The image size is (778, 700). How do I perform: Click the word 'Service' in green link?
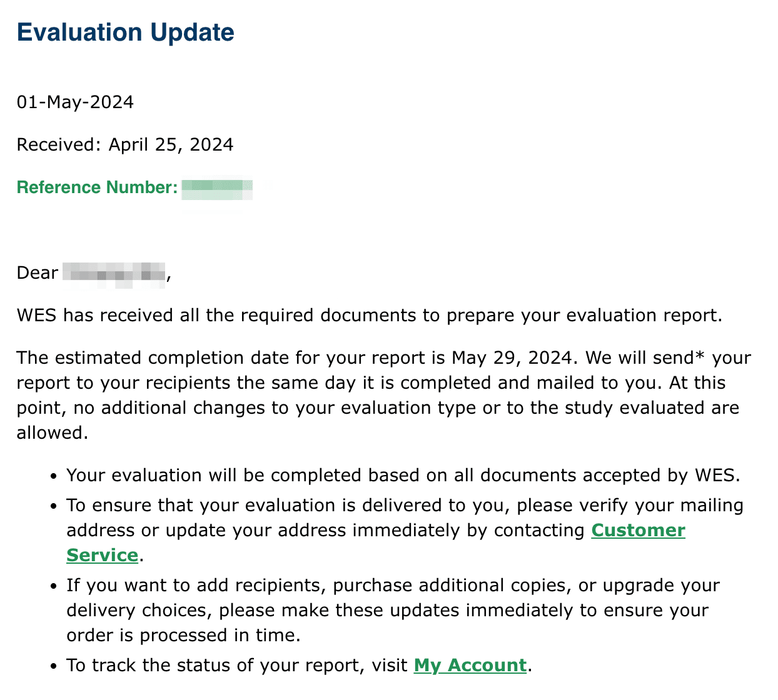[x=103, y=556]
